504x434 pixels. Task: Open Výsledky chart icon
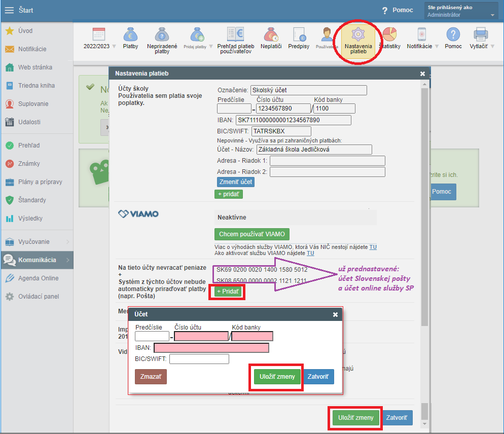pyautogui.click(x=10, y=219)
